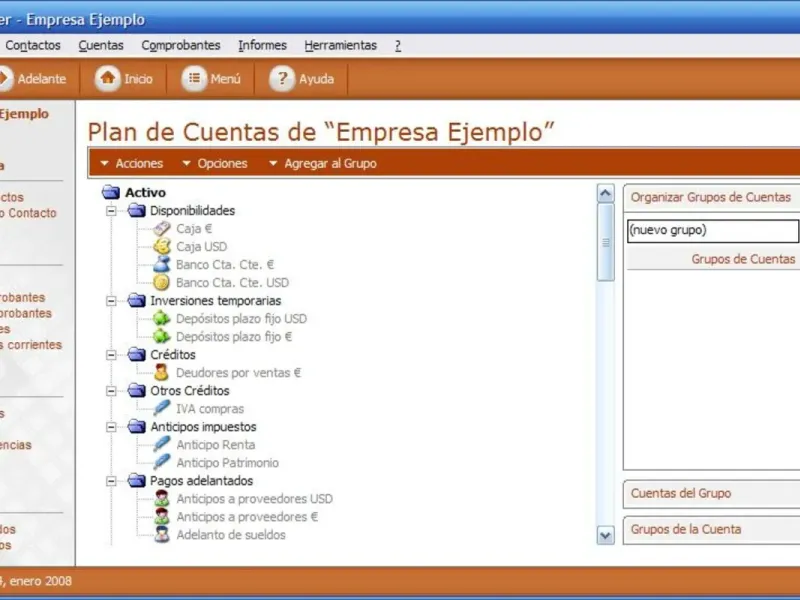Click the Inicio home icon

click(x=107, y=79)
